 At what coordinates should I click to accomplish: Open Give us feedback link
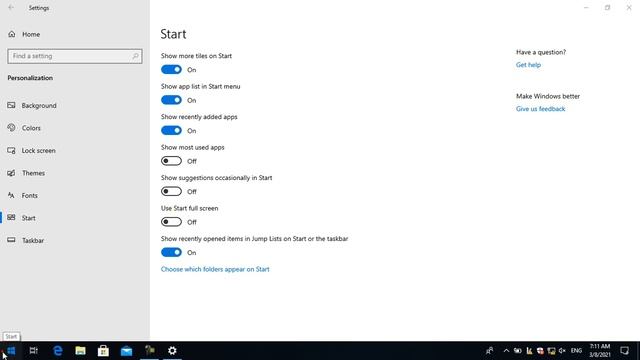pos(540,109)
